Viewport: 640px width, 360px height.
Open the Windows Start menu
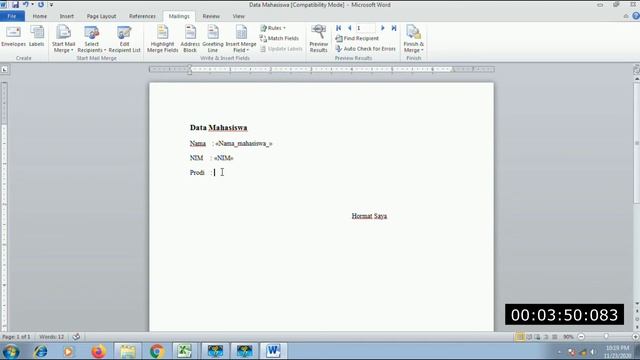coord(11,351)
